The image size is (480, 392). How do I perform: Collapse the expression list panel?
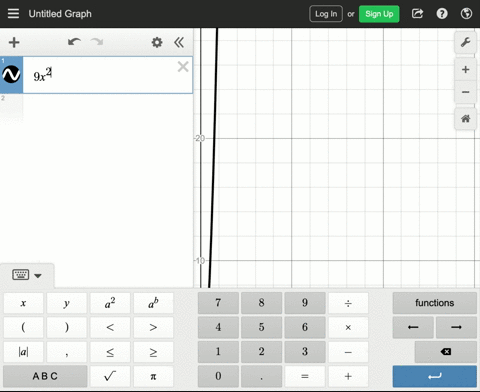point(179,42)
